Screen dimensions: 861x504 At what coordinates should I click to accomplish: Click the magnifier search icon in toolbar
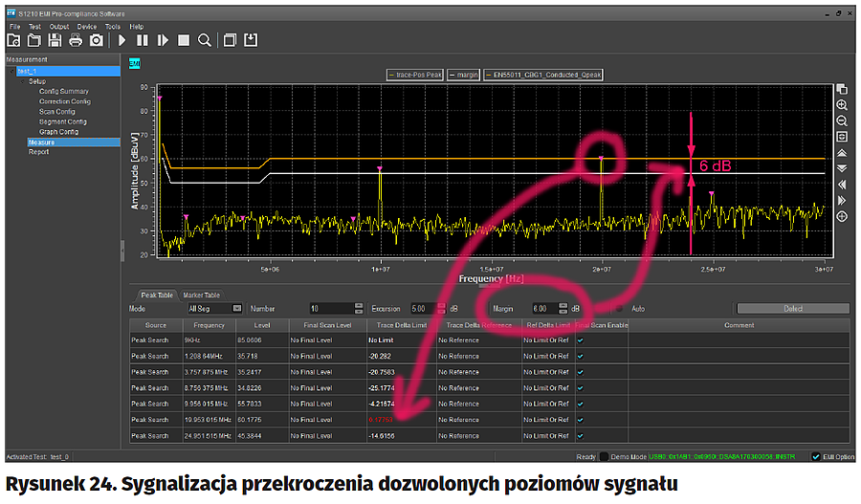(204, 41)
